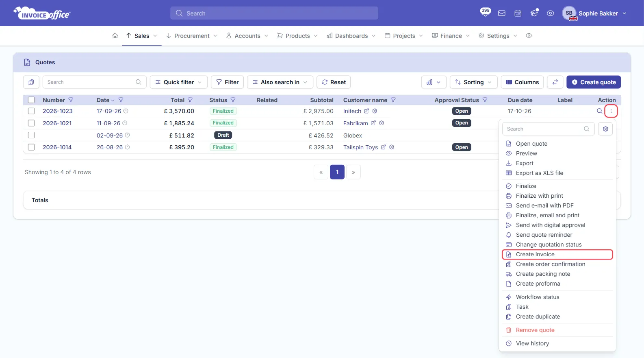This screenshot has width=644, height=358.
Task: Open the Tailspin Toys customer link
Action: pyautogui.click(x=360, y=147)
